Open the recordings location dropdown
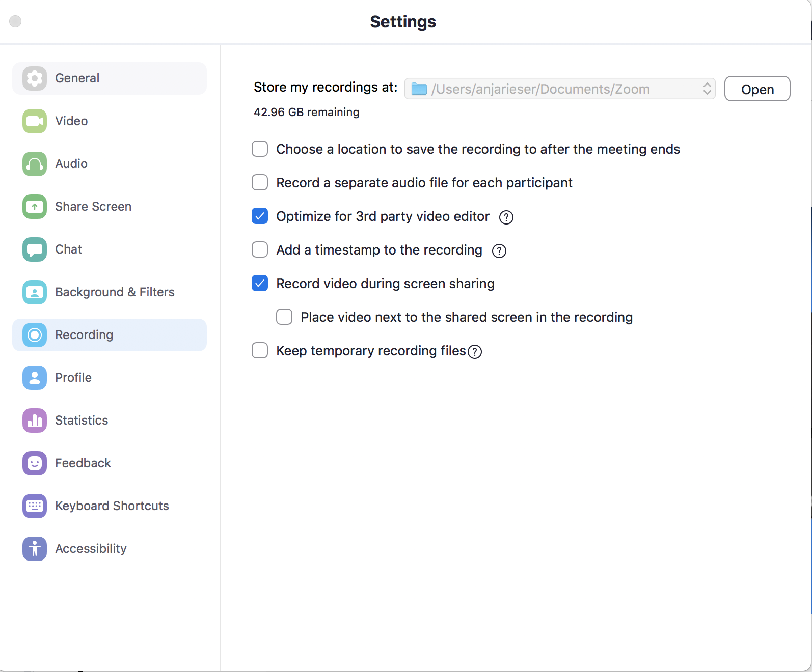 [x=560, y=89]
